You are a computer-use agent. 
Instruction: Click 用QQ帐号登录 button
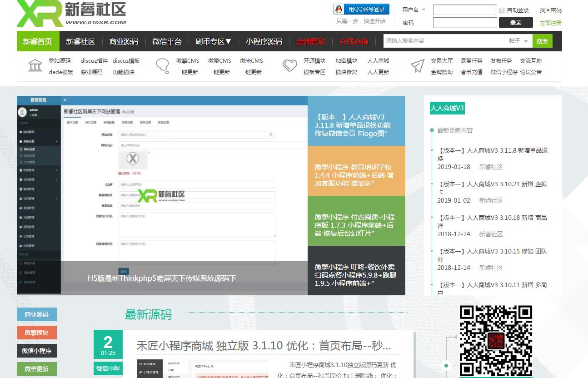(x=362, y=9)
